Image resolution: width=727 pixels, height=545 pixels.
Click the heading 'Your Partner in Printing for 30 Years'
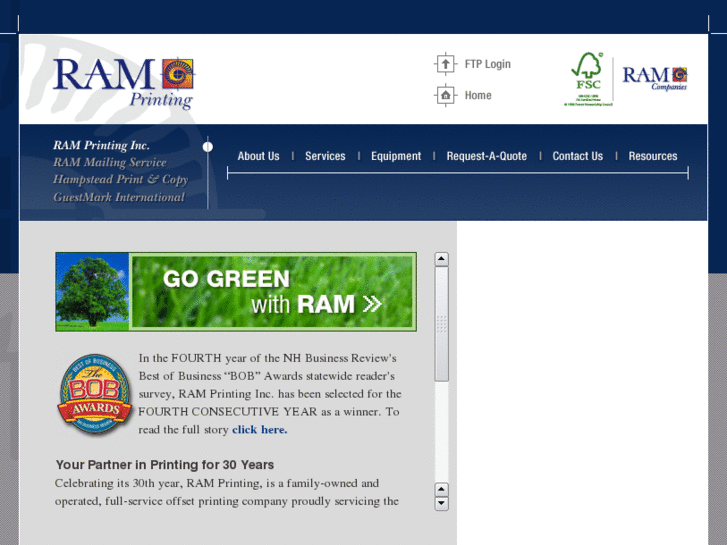coord(165,465)
